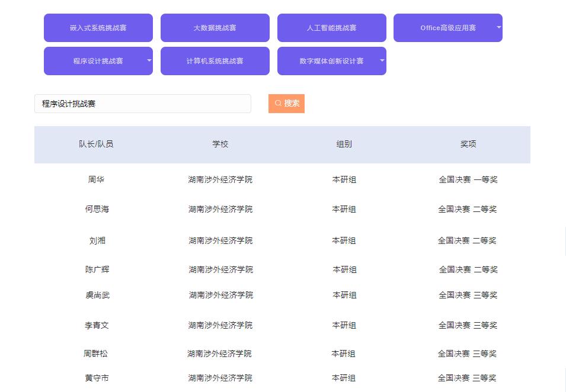Click 本研组 in 陈广辉's row
This screenshot has height=392, width=566.
(345, 269)
